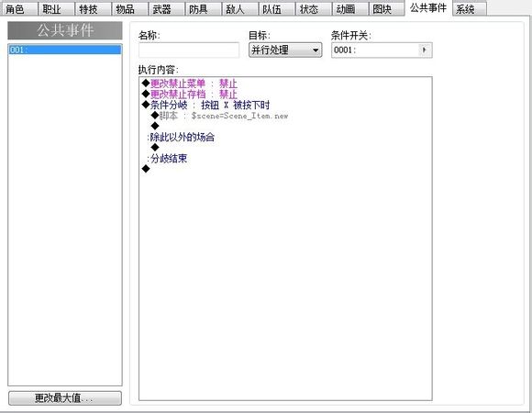The height and width of the screenshot is (413, 532).
Task: Select the 分歧结束 line
Action: [285, 159]
